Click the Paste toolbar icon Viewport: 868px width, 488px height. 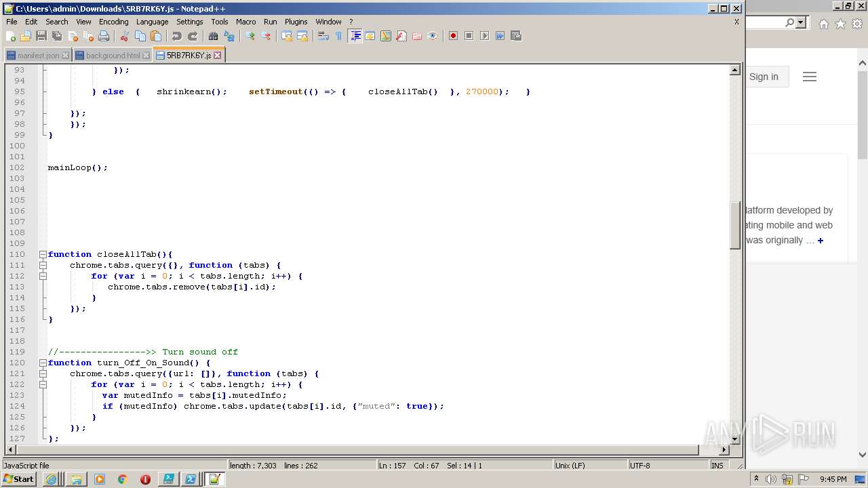[156, 36]
